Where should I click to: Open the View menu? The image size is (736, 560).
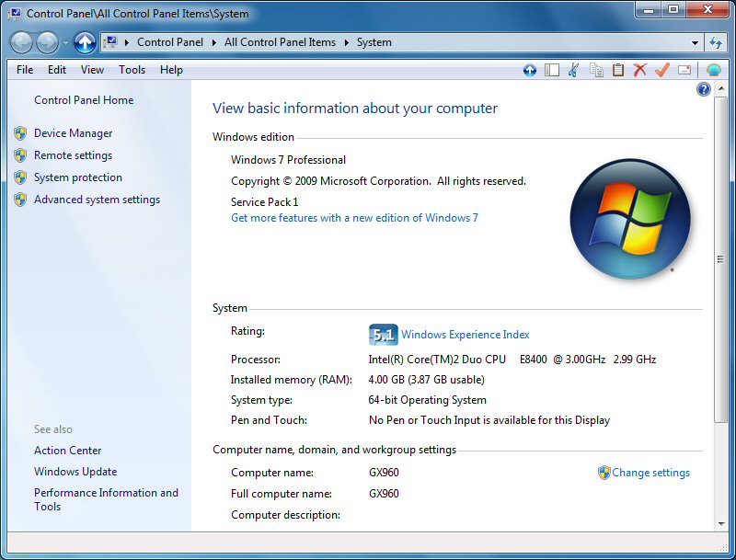tap(92, 70)
